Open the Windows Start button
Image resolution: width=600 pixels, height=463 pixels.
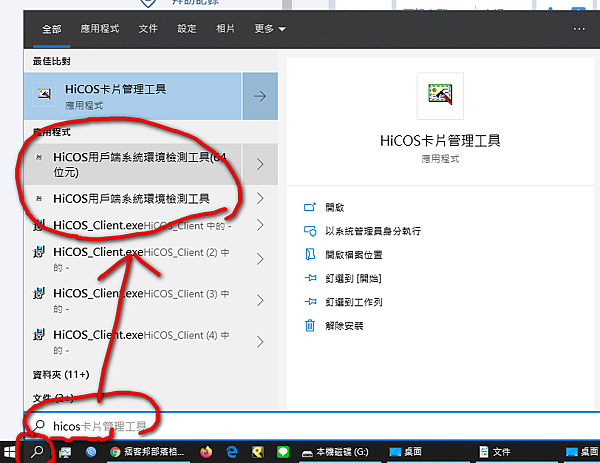tap(9, 452)
